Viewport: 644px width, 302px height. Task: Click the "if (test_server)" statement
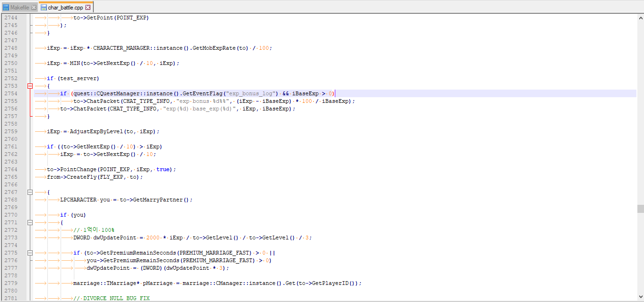click(x=73, y=78)
